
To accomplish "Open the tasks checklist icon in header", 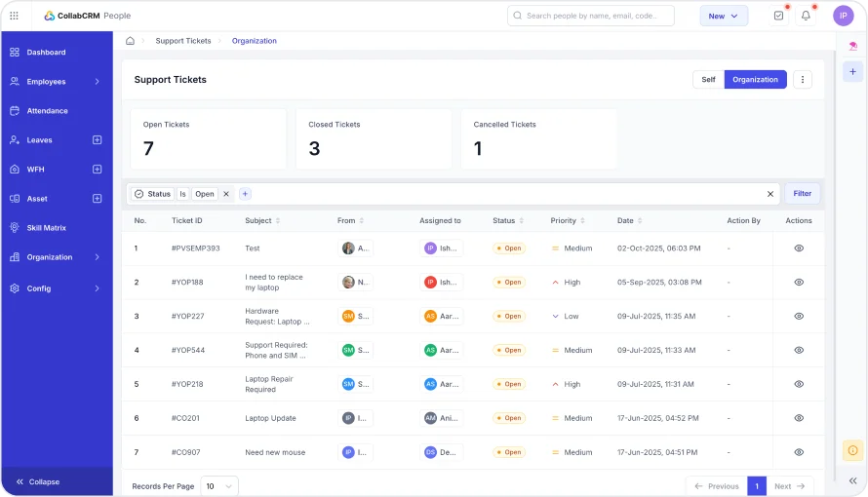I will (778, 16).
